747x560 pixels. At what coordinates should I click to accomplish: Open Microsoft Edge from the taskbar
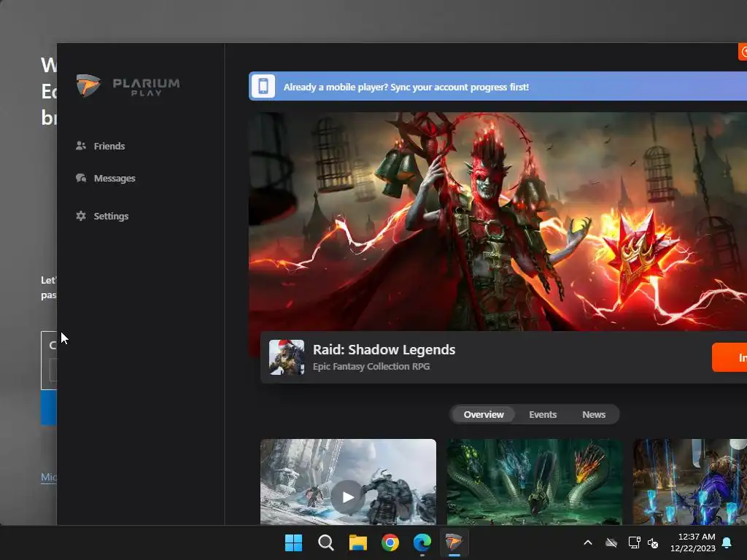(x=422, y=542)
